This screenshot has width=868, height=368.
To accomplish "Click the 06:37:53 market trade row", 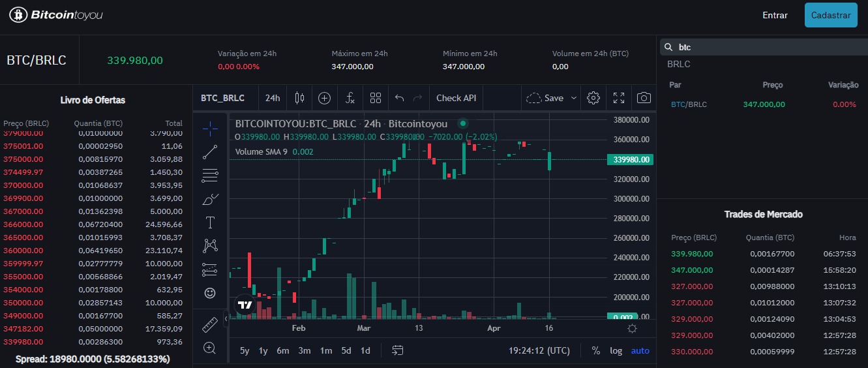I will [762, 254].
